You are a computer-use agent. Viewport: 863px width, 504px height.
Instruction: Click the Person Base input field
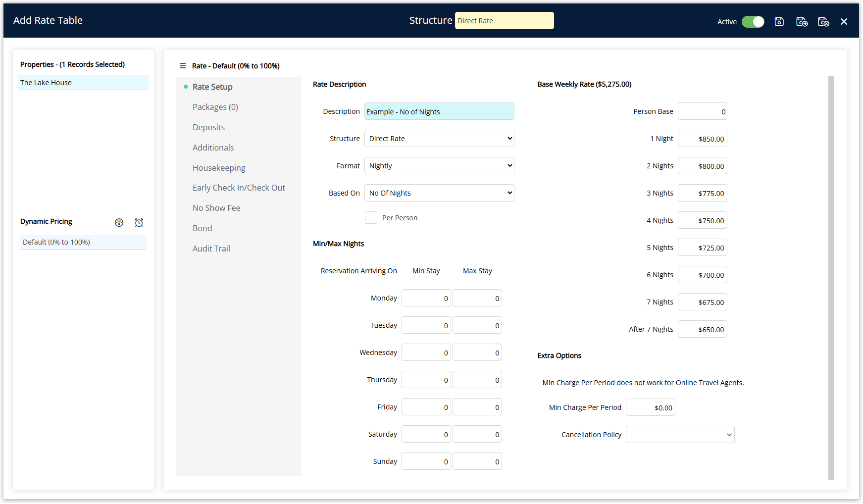[x=703, y=111]
